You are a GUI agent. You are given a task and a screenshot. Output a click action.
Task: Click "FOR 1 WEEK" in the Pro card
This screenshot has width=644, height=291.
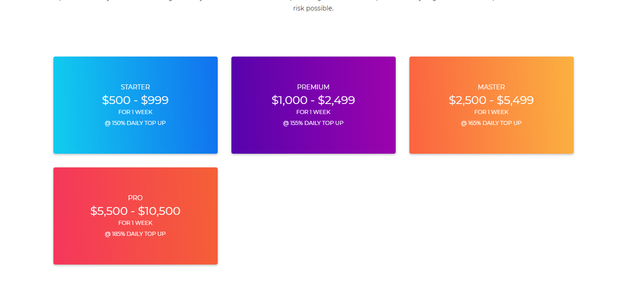[135, 223]
